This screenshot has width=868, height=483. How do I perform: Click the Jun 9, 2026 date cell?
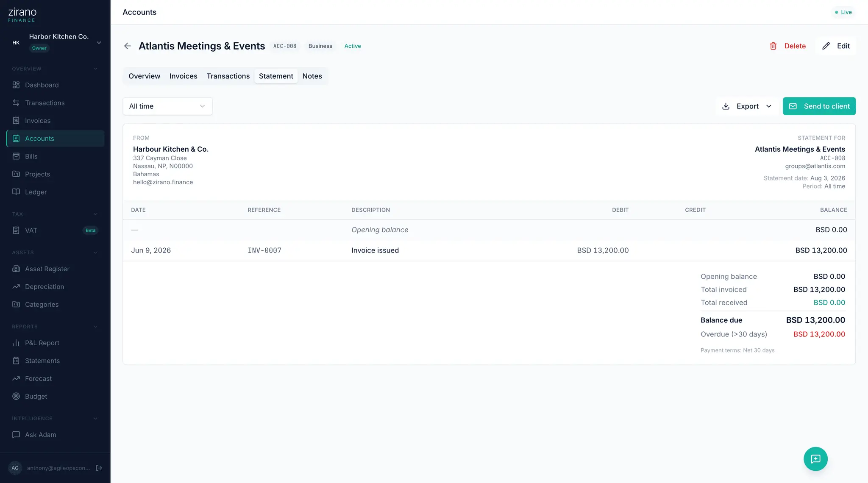tap(151, 250)
